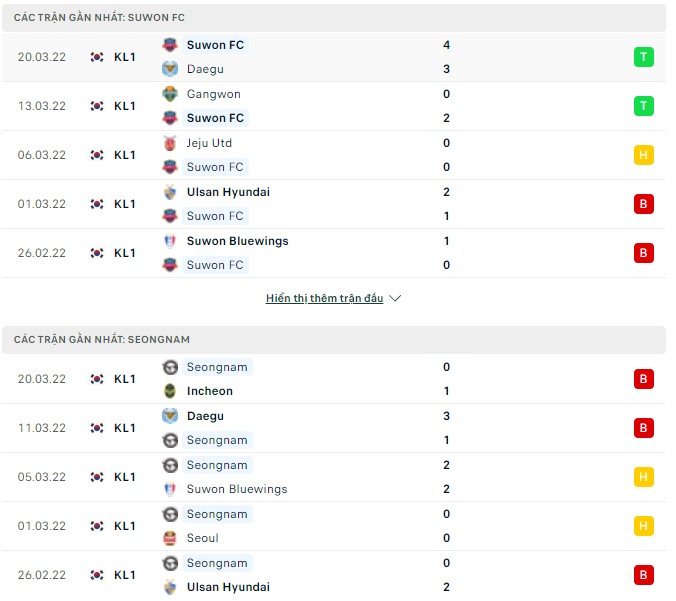The width and height of the screenshot is (676, 601).
Task: Open the Ulsan Hyundai team link dated 01.03.22
Action: (x=228, y=192)
